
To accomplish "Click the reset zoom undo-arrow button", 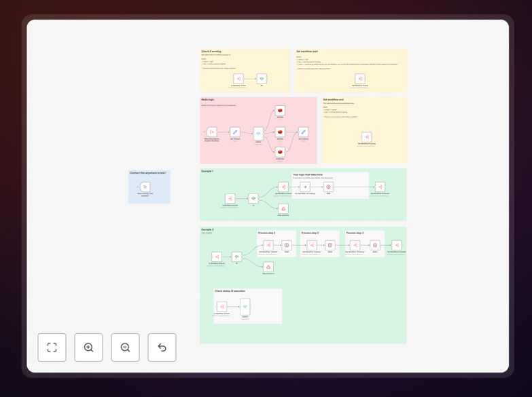I will (162, 347).
